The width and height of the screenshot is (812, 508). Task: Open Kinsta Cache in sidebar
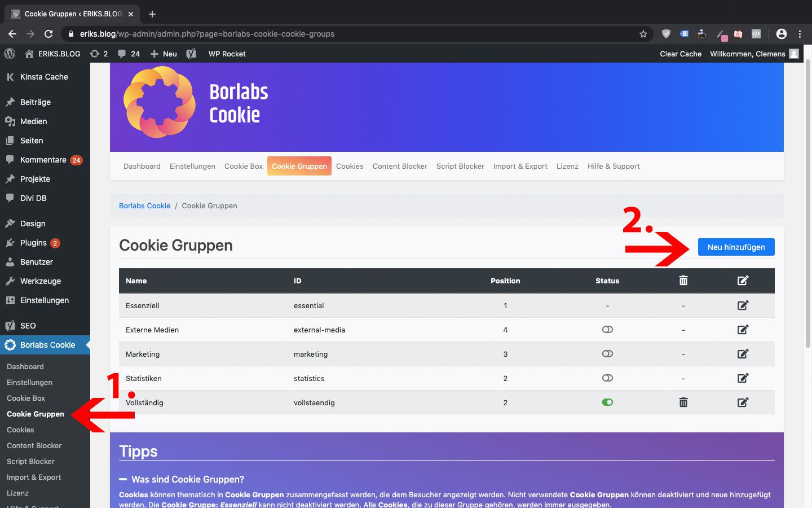[45, 77]
